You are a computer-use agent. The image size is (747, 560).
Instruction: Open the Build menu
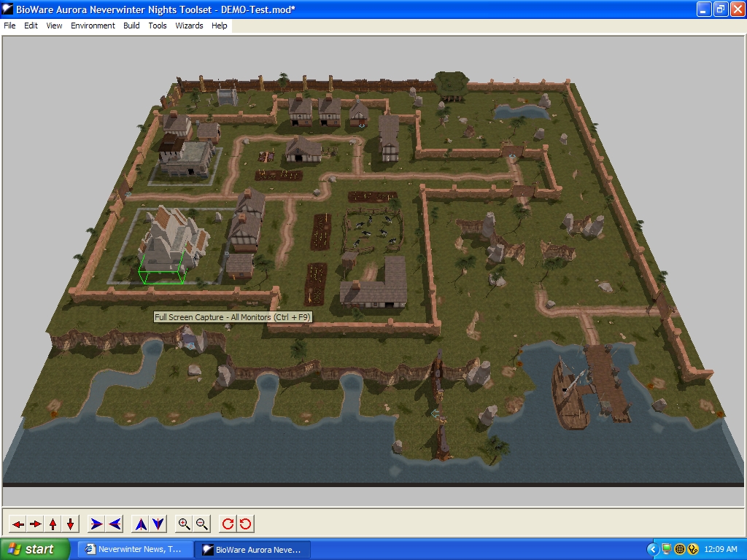(131, 26)
